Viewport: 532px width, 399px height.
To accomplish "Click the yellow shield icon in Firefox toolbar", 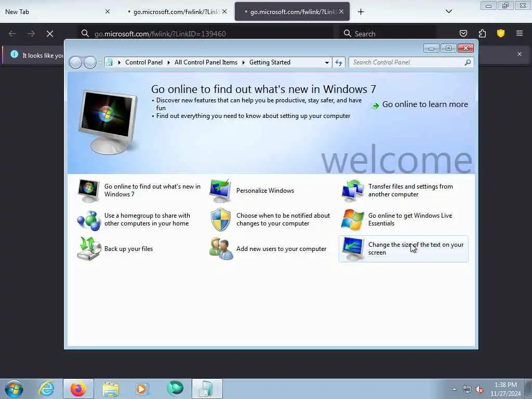I will click(501, 33).
